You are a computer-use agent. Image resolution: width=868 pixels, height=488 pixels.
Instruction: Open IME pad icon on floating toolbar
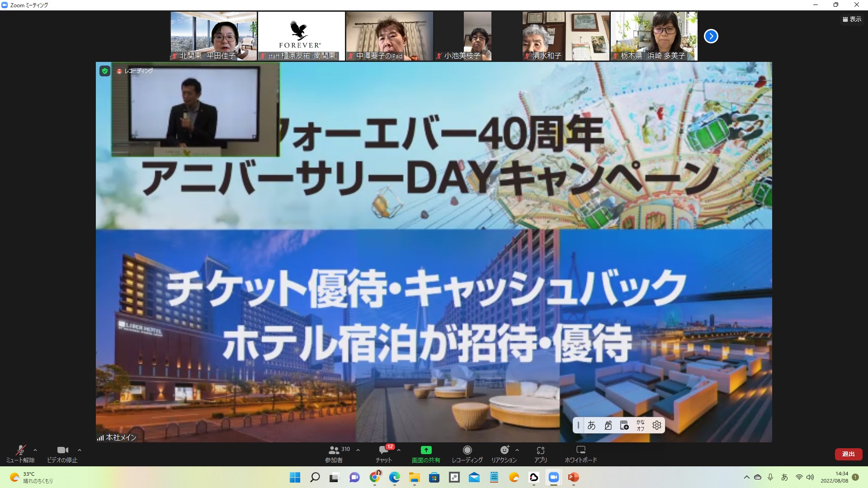608,425
